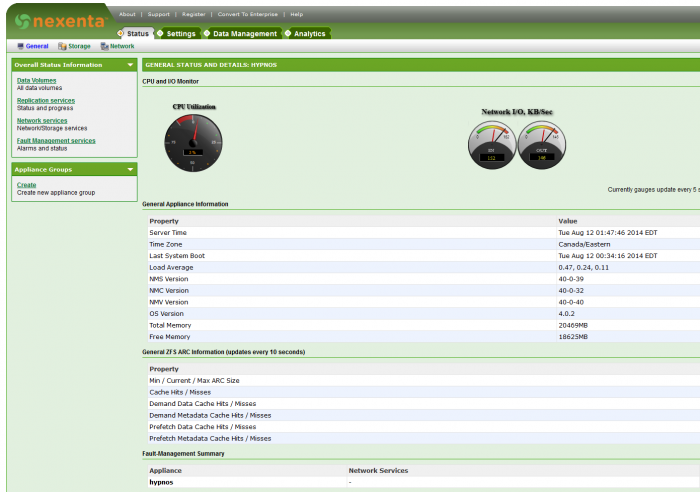Click the diamond icon on Analytics tab
This screenshot has height=492, width=700.
click(x=288, y=33)
